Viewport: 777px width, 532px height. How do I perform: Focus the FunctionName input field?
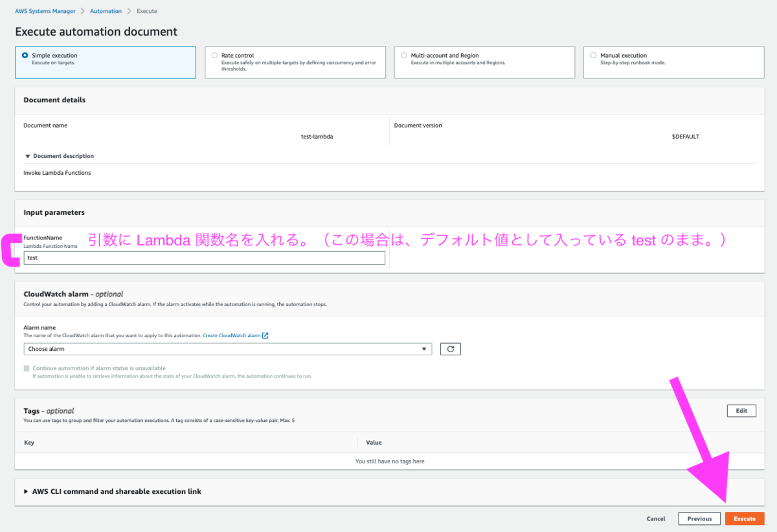click(x=204, y=258)
